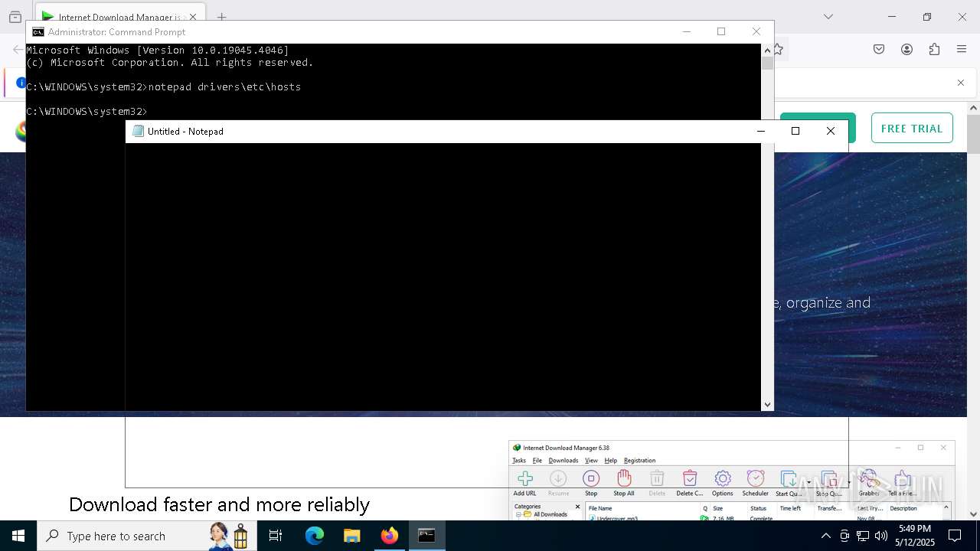Open the Firefox account icon
Screen dimensions: 980x551
point(906,49)
